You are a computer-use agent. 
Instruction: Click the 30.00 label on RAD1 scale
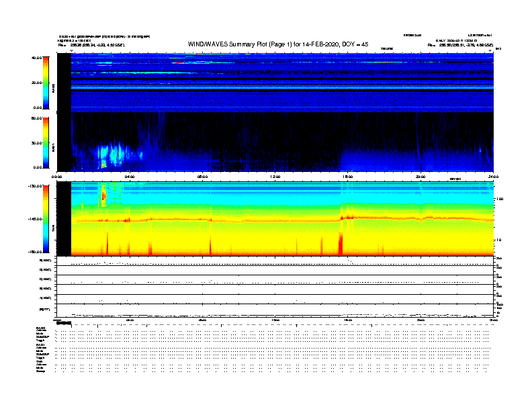[36, 143]
